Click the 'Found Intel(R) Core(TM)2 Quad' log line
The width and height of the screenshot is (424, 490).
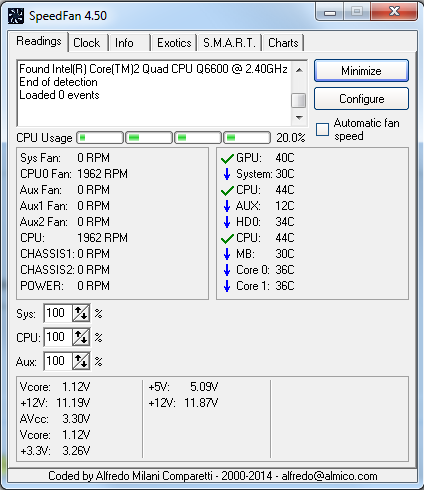click(x=153, y=69)
